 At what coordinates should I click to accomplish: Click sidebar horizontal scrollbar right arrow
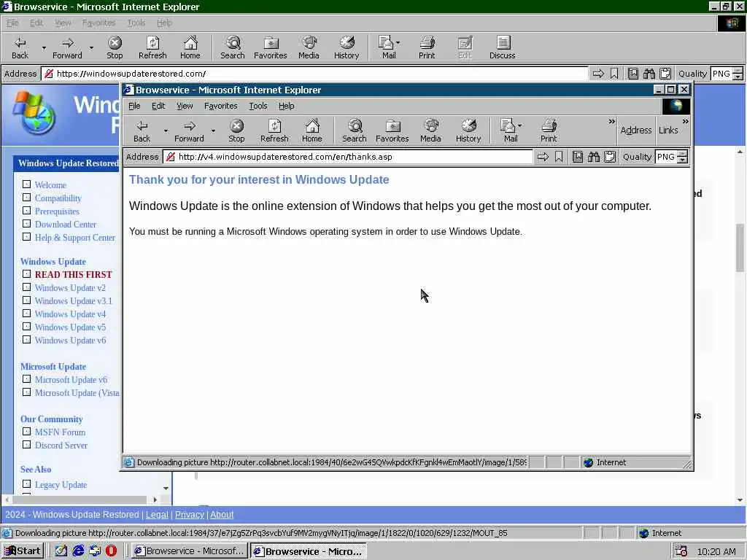point(155,499)
